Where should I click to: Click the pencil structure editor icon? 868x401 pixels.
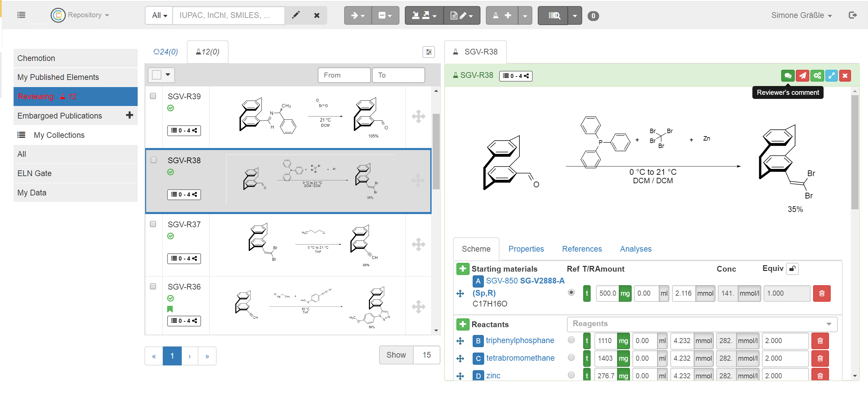296,15
